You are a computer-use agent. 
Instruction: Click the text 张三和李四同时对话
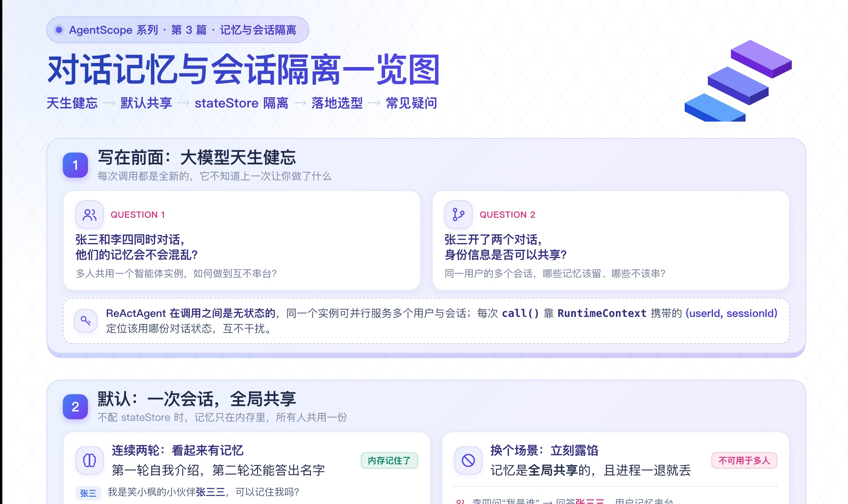pyautogui.click(x=130, y=239)
